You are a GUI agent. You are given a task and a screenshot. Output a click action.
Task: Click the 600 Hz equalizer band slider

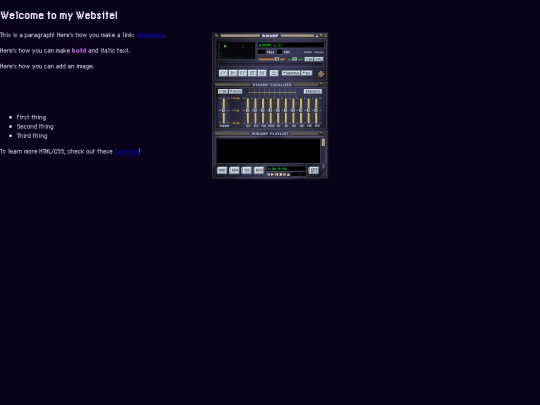[x=270, y=111]
